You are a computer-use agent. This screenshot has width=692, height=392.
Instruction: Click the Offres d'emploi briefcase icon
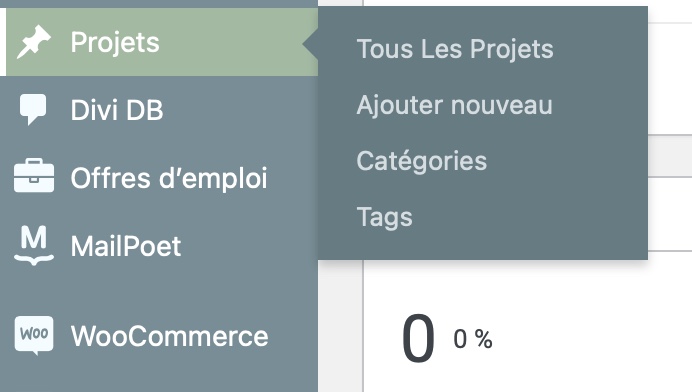[34, 176]
